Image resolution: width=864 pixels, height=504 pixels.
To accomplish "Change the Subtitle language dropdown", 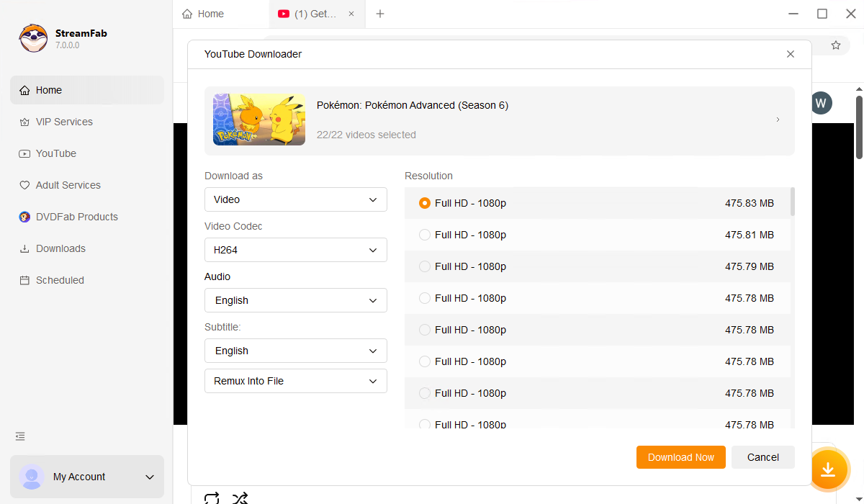I will pos(295,351).
